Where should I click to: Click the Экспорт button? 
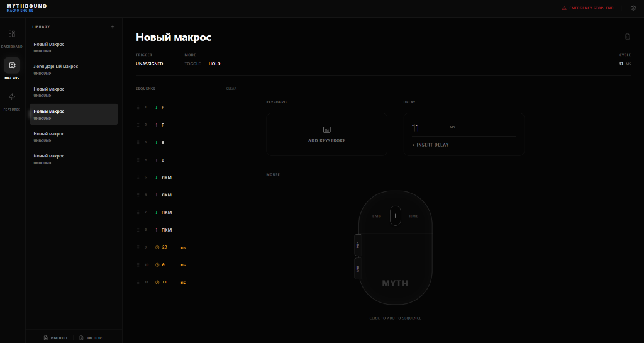92,338
